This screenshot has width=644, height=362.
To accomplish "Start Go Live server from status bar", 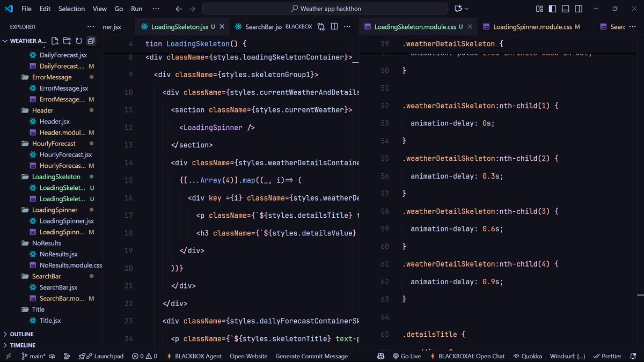I will pos(407,356).
